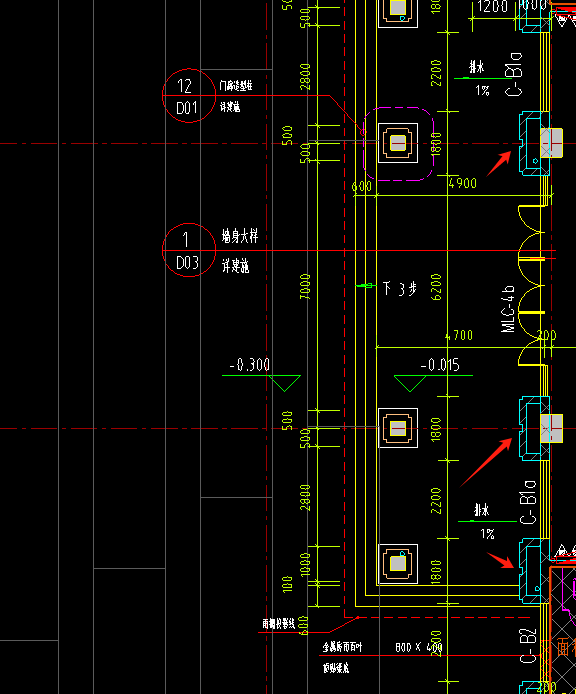Image resolution: width=576 pixels, height=694 pixels.
Task: Pick the 详建施 note beside D03
Action: (x=235, y=266)
